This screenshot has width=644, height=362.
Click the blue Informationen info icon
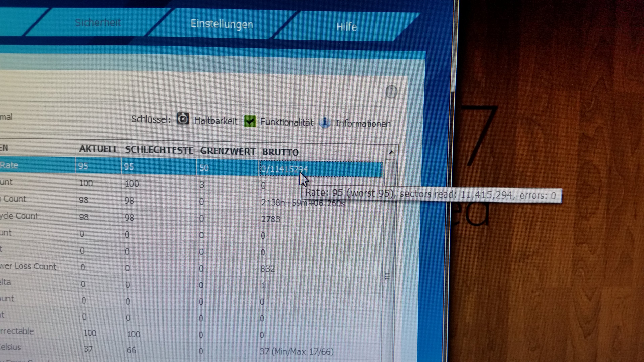[x=325, y=123]
